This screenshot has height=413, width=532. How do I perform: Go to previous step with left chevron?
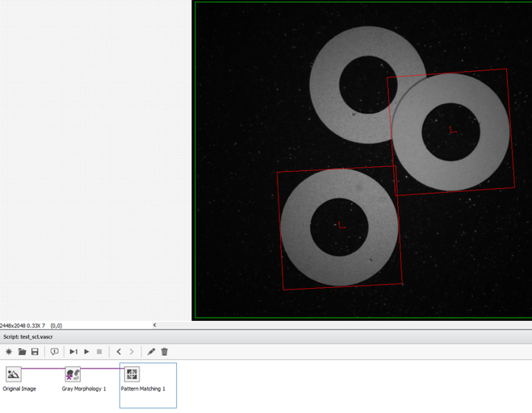(119, 352)
